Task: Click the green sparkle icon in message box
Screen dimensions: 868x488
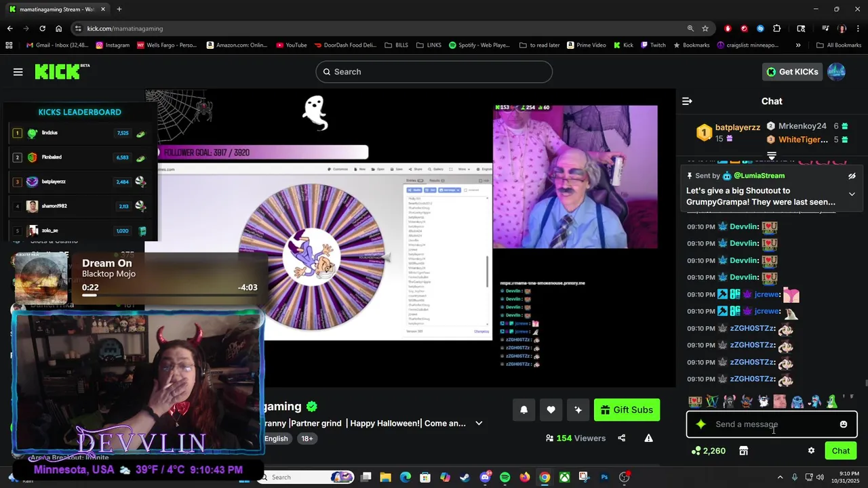Action: (x=701, y=424)
